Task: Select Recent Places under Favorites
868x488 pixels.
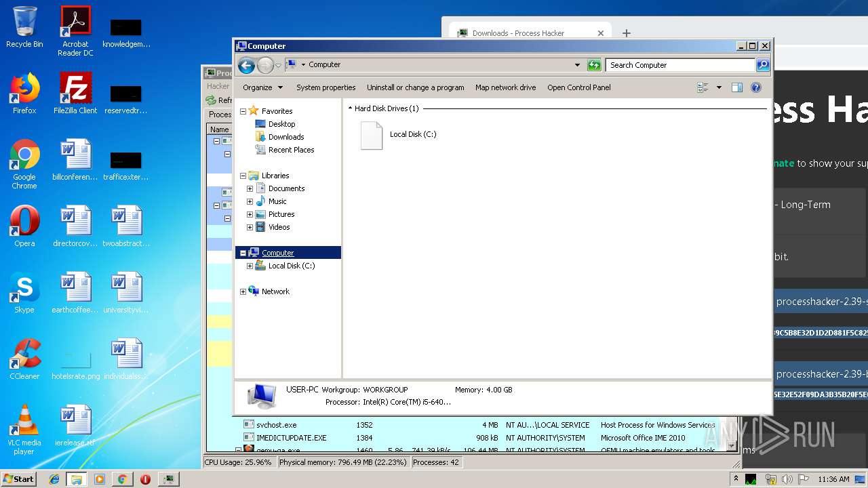Action: [291, 150]
